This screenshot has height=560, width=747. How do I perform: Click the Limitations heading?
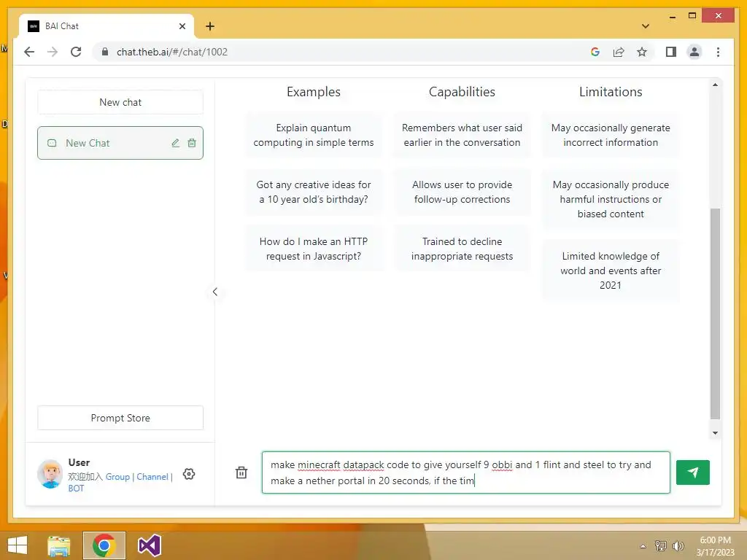pyautogui.click(x=611, y=92)
